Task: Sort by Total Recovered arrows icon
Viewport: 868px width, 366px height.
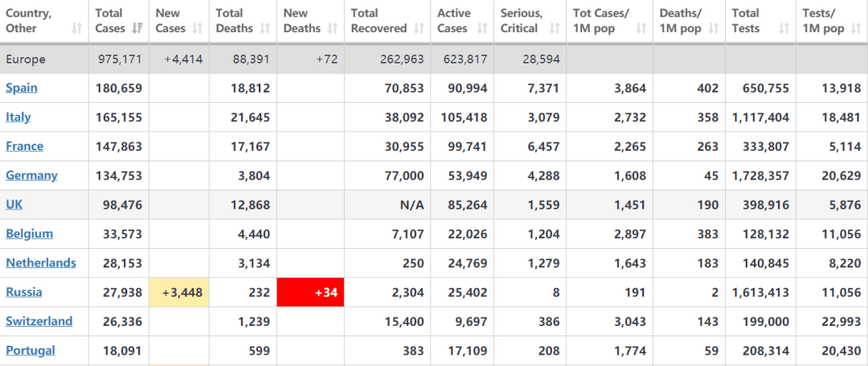Action: click(x=419, y=29)
